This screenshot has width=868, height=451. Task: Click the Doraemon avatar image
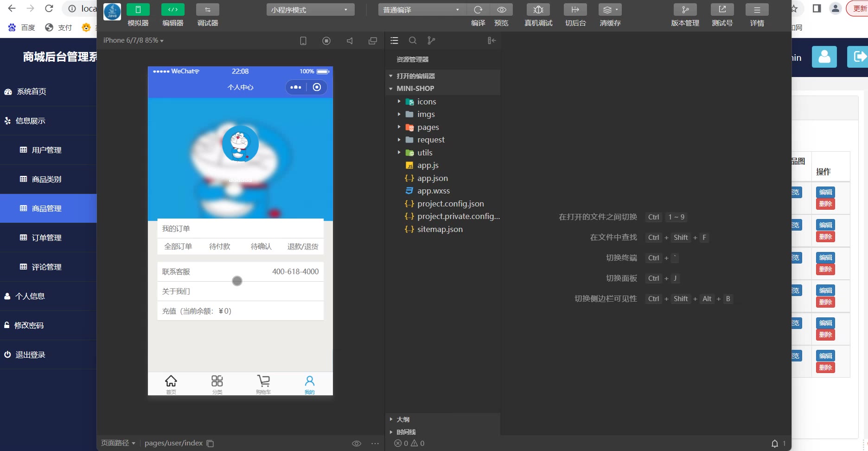(x=240, y=144)
